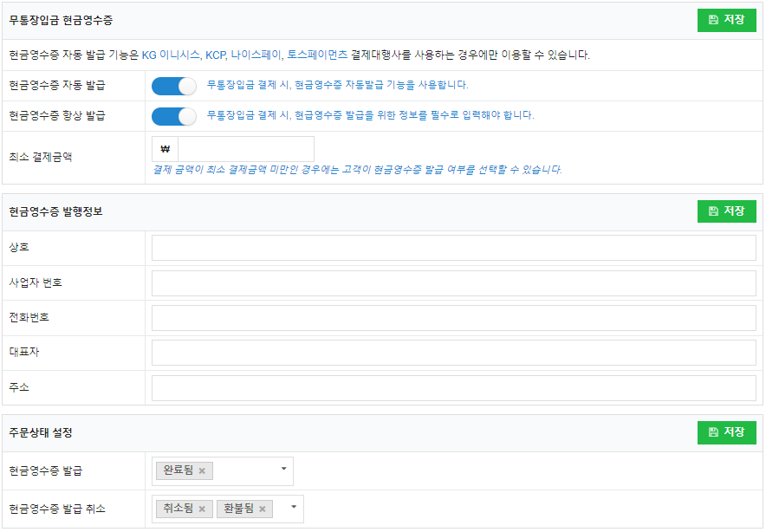Open the KG 이니시스 link
The width and height of the screenshot is (766, 532).
pyautogui.click(x=171, y=55)
